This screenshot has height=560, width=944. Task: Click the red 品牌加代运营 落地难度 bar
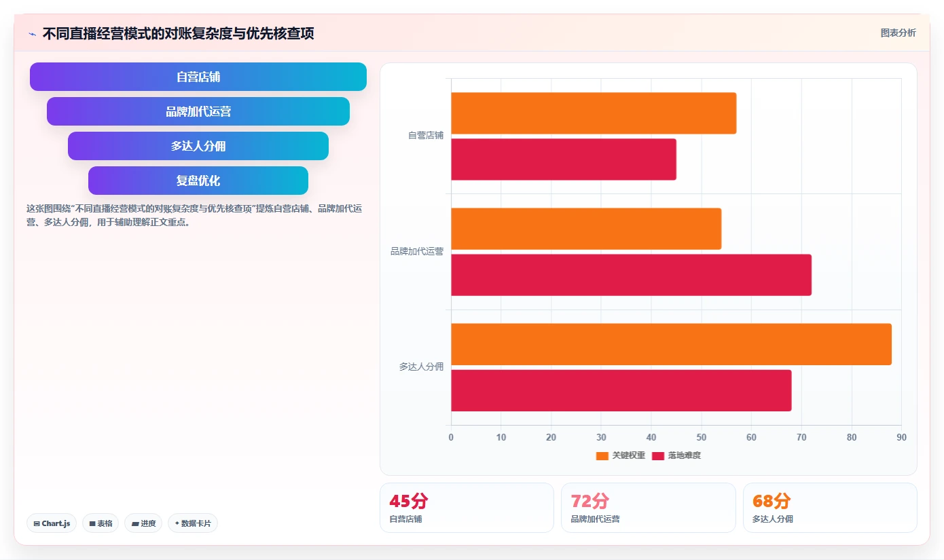631,275
